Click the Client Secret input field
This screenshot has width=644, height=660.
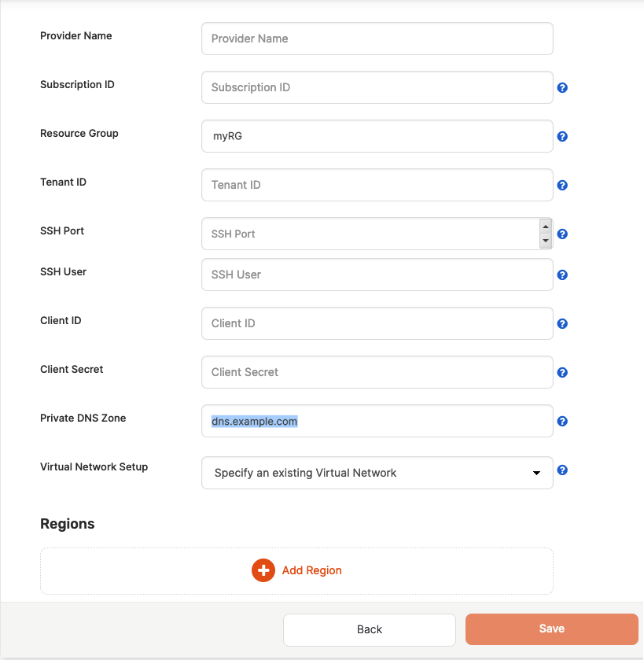377,371
